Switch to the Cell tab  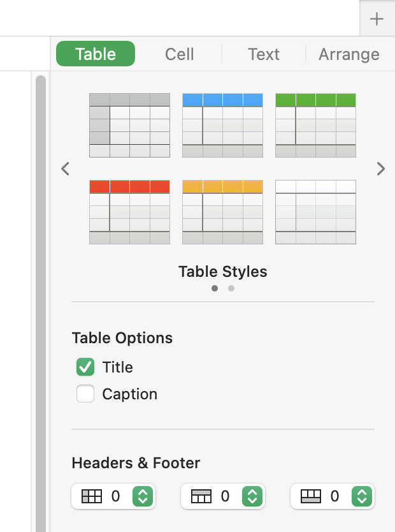tap(179, 54)
